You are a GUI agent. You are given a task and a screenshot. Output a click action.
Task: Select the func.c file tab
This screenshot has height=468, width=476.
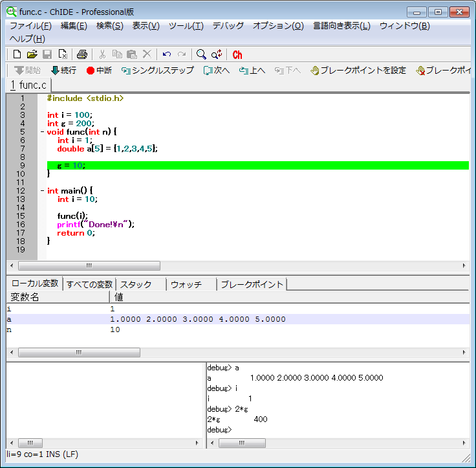28,85
